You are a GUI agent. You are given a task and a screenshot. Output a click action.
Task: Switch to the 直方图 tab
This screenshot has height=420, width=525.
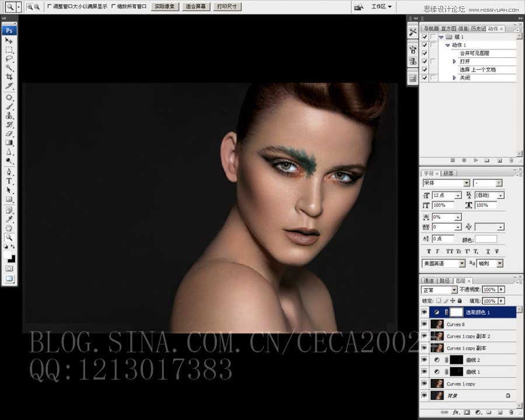pyautogui.click(x=449, y=29)
